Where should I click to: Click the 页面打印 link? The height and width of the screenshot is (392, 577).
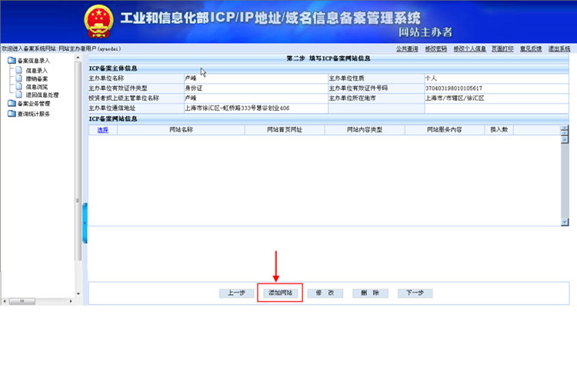tap(502, 48)
